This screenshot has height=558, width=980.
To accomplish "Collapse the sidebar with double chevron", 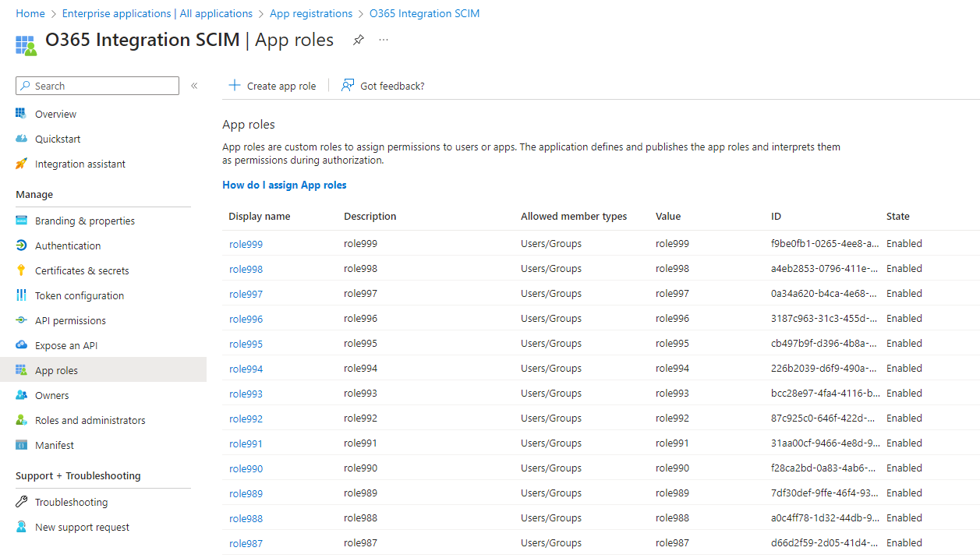I will tap(194, 86).
